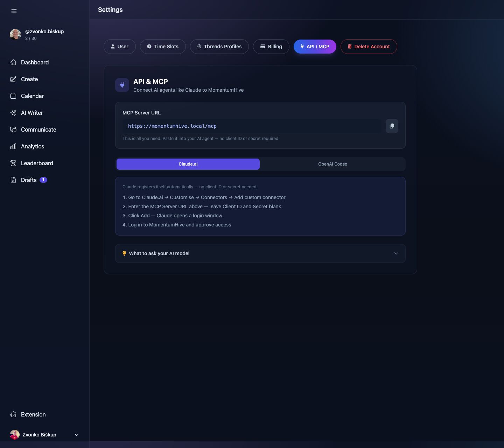
Task: Click the plug icon beside API & MCP
Action: pyautogui.click(x=122, y=85)
